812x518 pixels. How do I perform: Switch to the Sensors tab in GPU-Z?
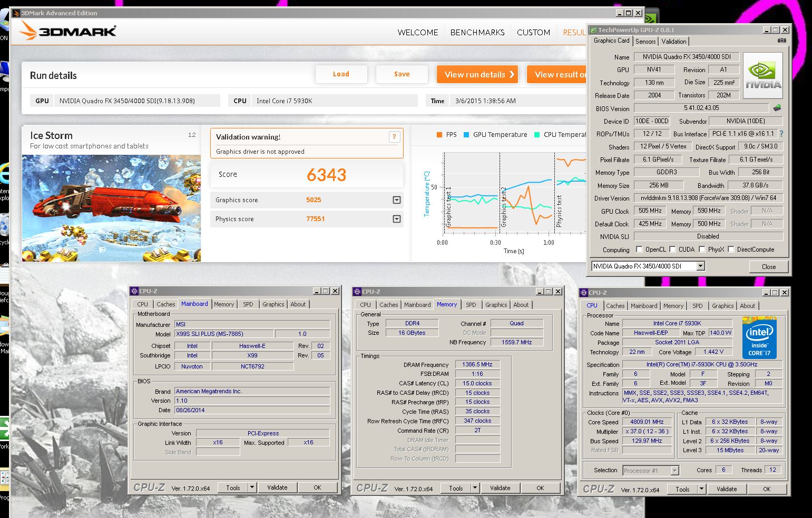click(x=645, y=42)
